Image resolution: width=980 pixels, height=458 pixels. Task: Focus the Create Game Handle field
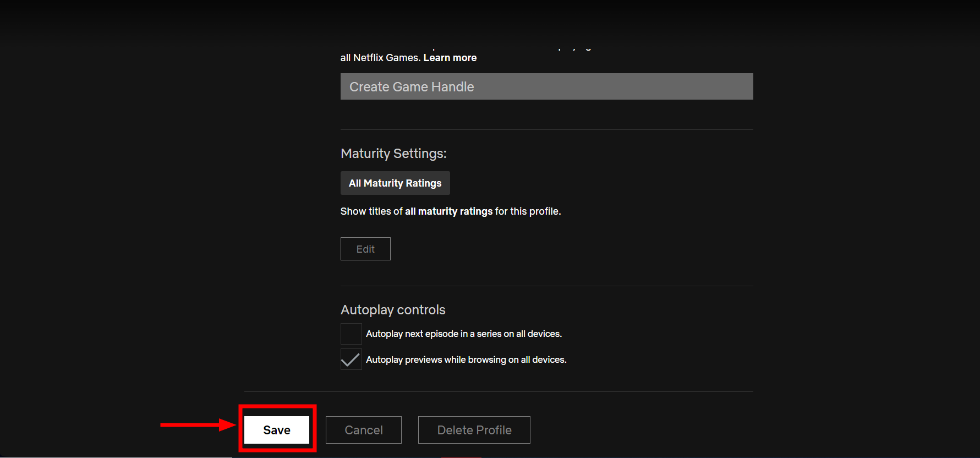pos(546,86)
